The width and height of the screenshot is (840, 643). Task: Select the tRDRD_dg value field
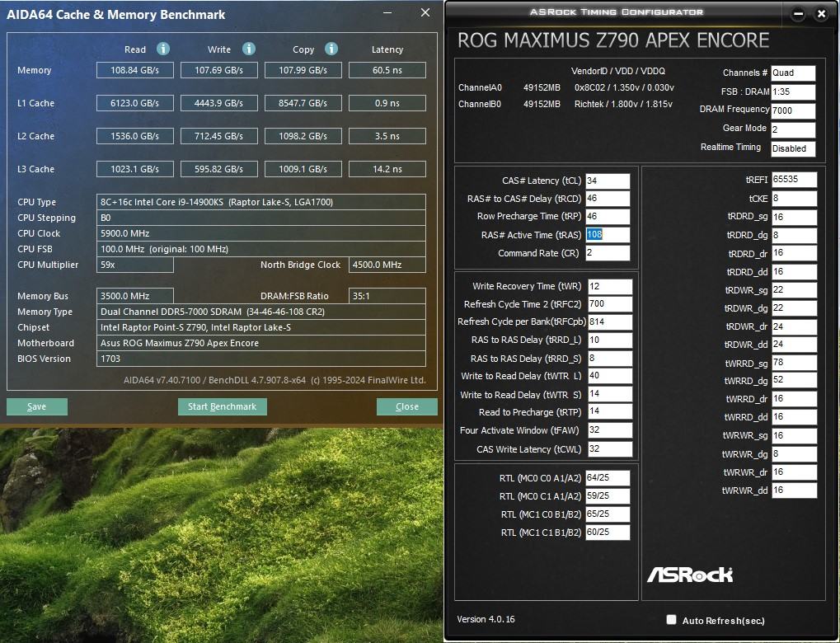click(794, 235)
